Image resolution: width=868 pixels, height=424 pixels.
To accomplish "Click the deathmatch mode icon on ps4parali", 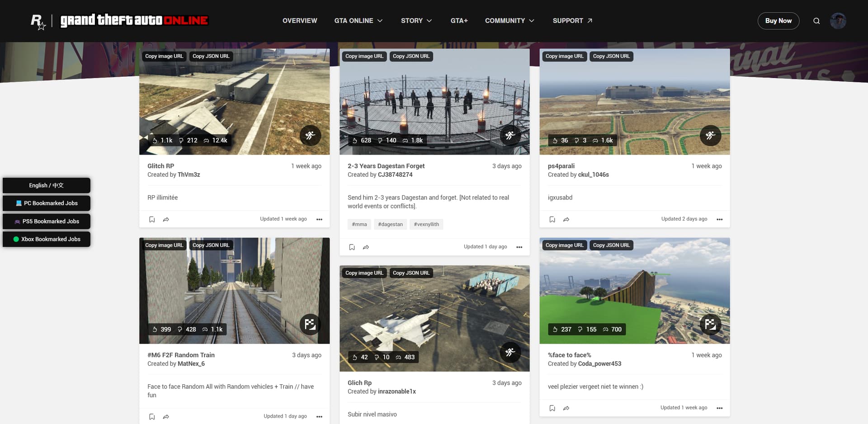I will pyautogui.click(x=711, y=135).
